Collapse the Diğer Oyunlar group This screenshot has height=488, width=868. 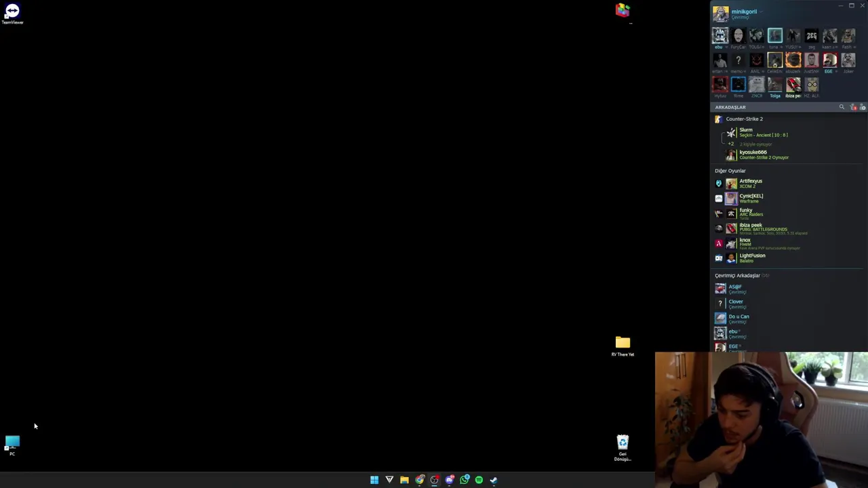[x=730, y=171]
